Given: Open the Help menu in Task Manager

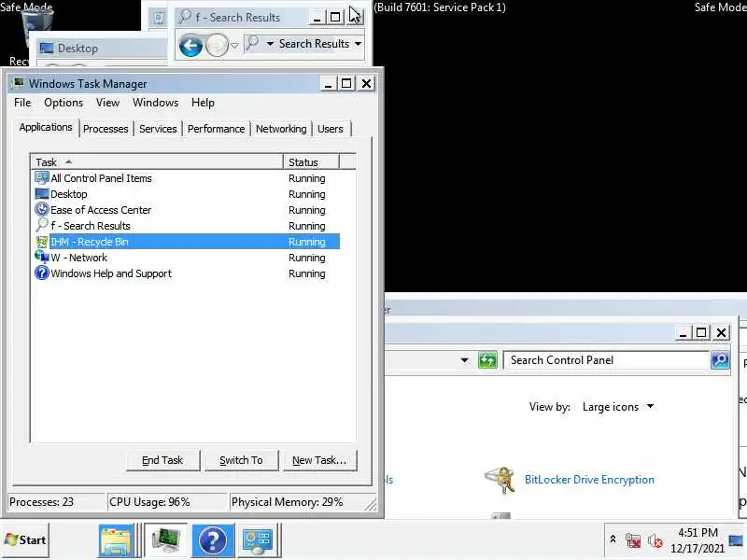Looking at the screenshot, I should click(x=203, y=103).
